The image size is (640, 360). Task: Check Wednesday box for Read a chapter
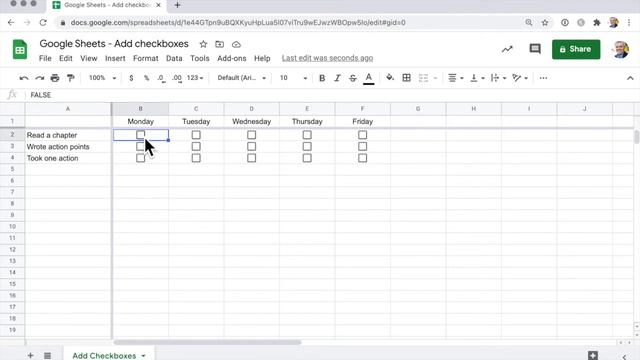[251, 135]
